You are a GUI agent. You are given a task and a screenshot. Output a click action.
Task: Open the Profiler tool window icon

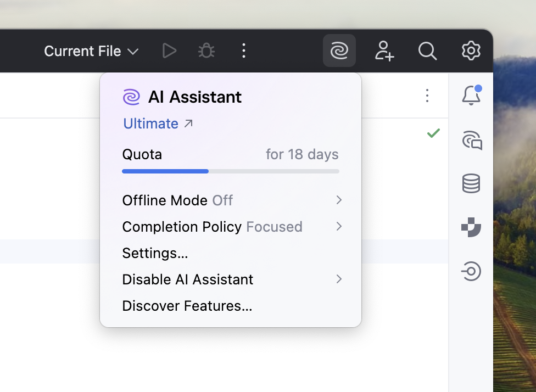(x=471, y=227)
